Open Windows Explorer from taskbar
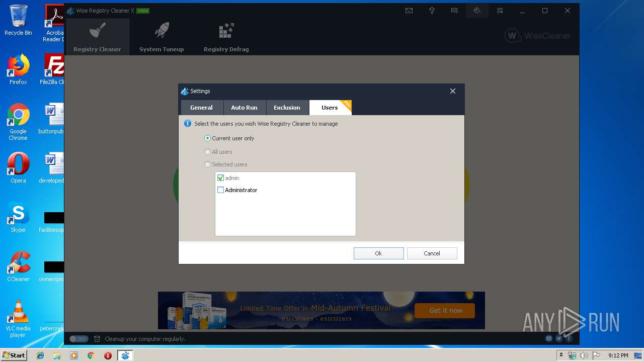 pos(57,355)
